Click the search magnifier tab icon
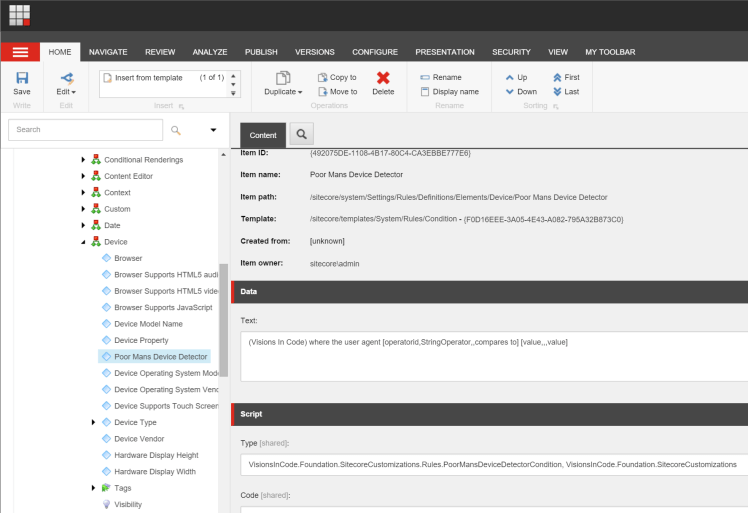The image size is (748, 513). point(301,135)
